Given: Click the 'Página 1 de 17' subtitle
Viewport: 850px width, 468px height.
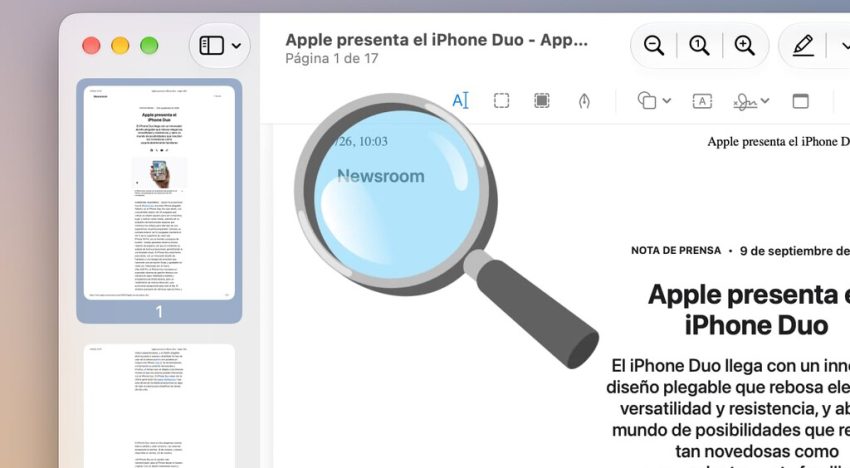Looking at the screenshot, I should [x=332, y=59].
